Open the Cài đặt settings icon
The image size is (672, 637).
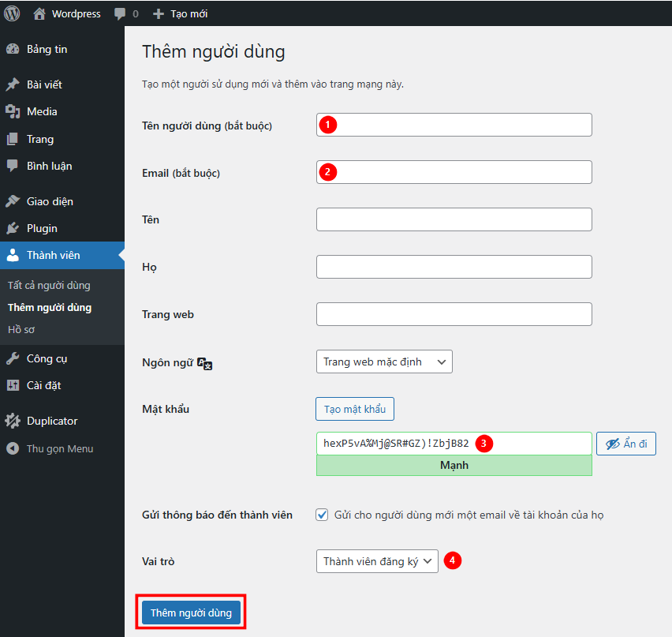(13, 385)
